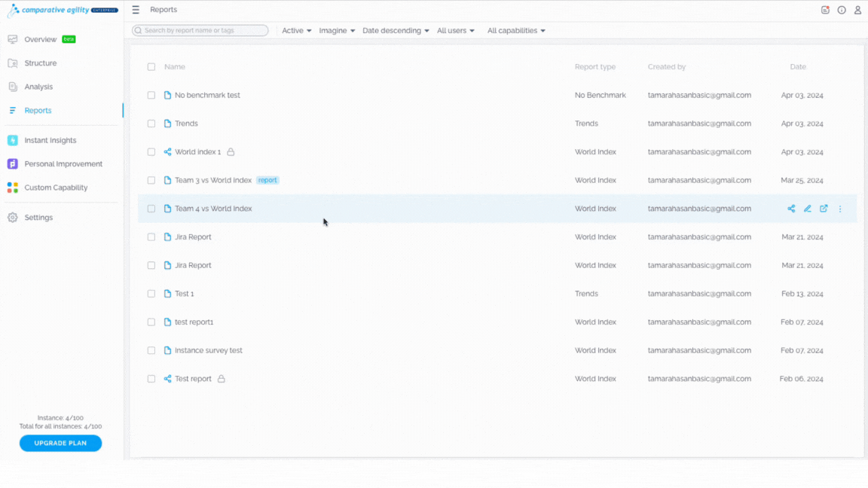Screen dimensions: 868x488
Task: Open the notifications icon in top bar
Action: [825, 10]
